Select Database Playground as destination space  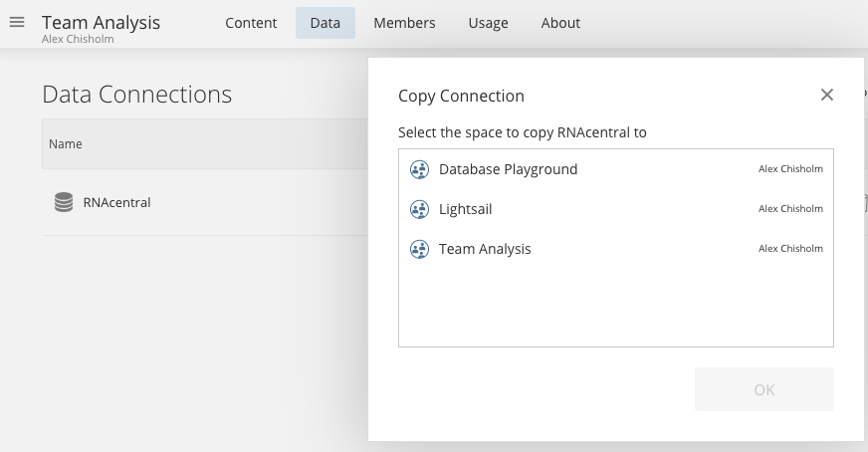click(x=615, y=169)
